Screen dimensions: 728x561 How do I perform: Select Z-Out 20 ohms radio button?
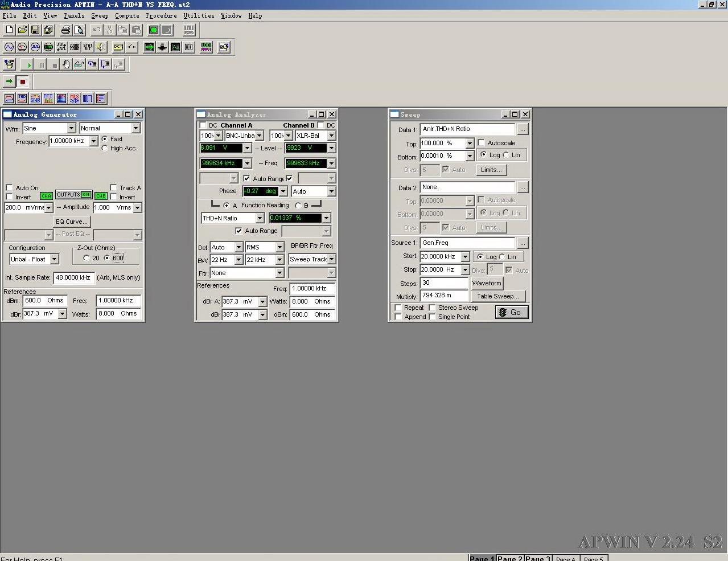(87, 258)
